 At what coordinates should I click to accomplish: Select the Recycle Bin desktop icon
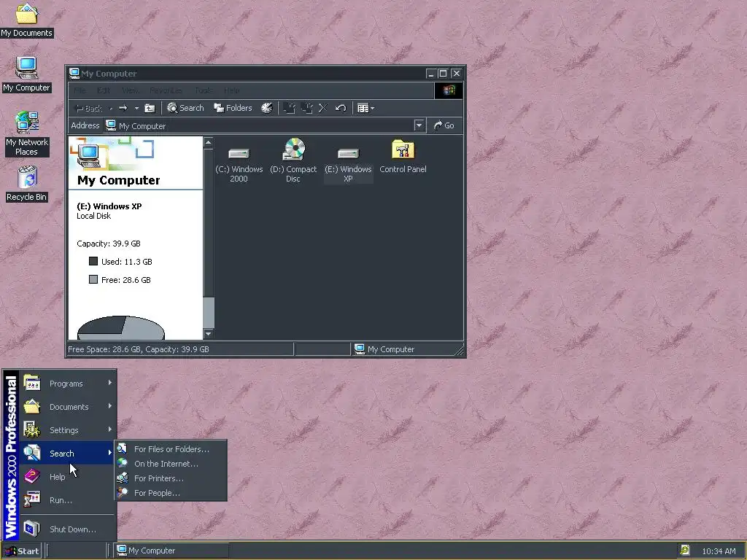[x=27, y=184]
